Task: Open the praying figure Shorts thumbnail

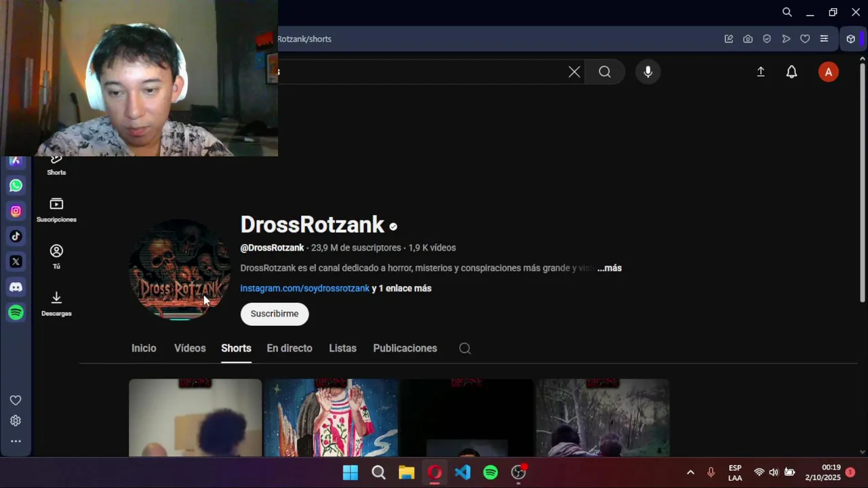Action: (331, 418)
